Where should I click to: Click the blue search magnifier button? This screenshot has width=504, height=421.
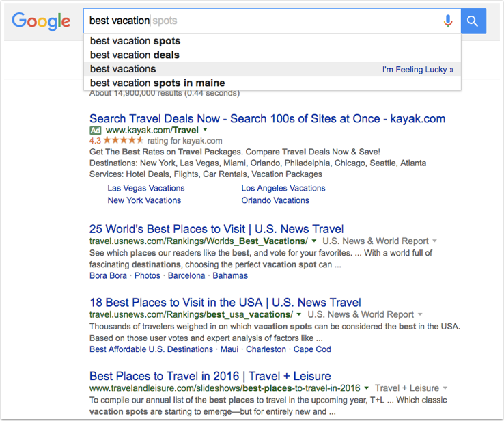(x=473, y=21)
